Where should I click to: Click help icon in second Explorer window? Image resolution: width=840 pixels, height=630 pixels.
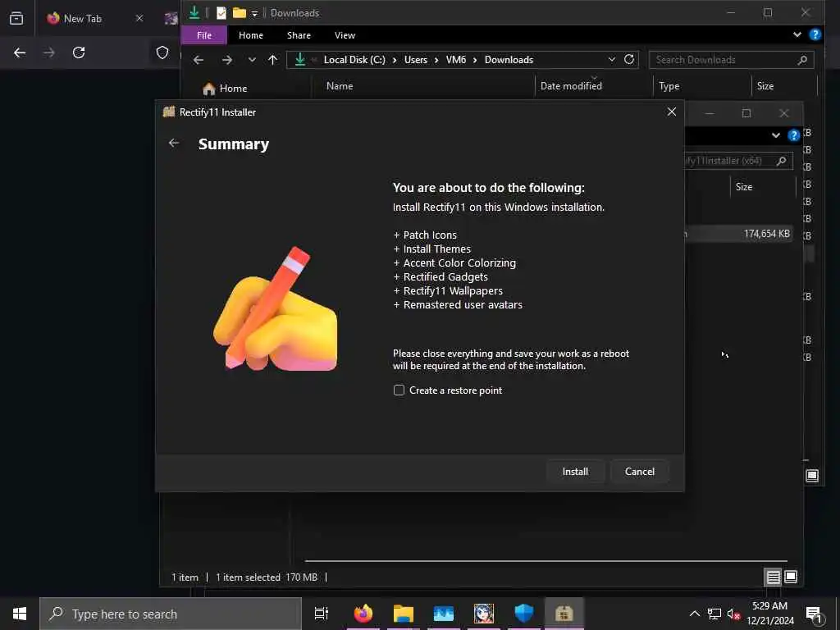click(x=793, y=135)
